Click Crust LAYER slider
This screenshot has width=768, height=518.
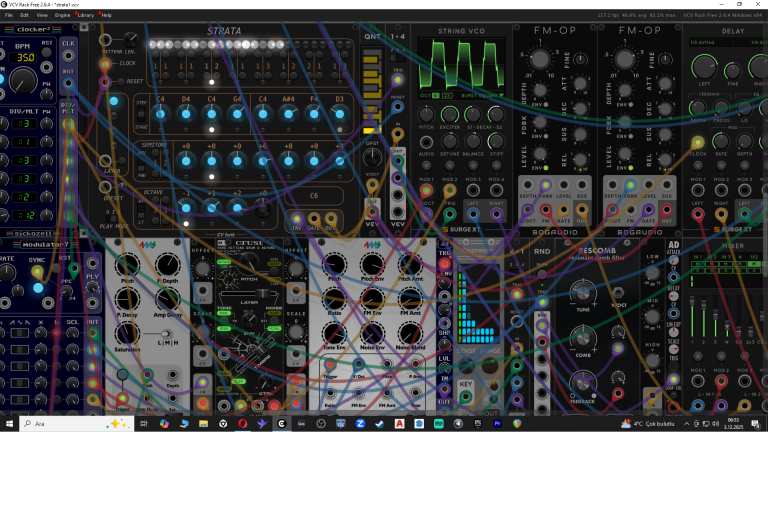(248, 293)
